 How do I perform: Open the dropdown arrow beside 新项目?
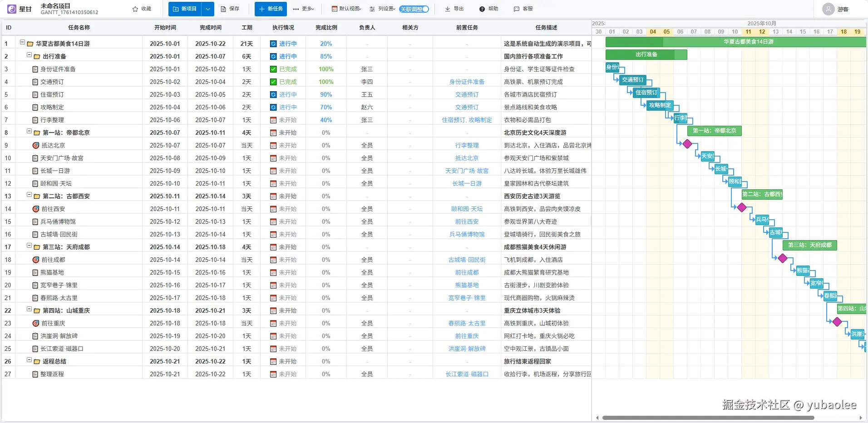pos(207,9)
